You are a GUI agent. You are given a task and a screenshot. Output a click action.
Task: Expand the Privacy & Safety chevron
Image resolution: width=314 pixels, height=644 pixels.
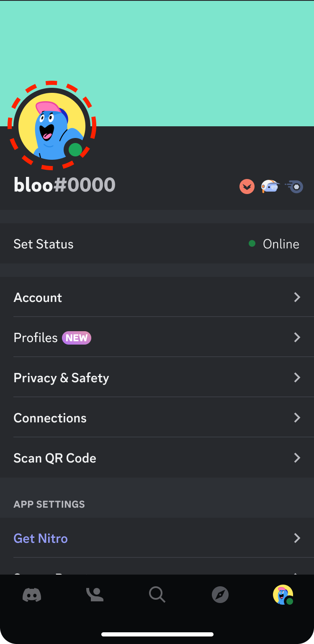pyautogui.click(x=297, y=378)
